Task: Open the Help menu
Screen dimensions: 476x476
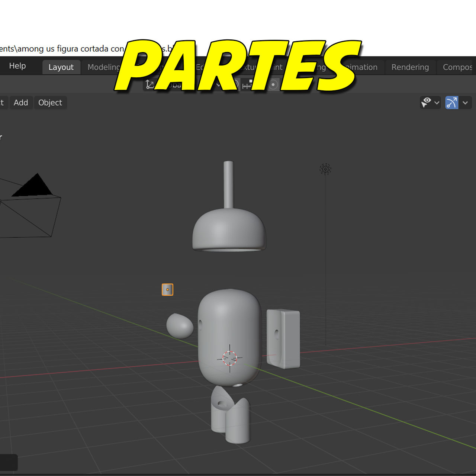Action: click(17, 65)
